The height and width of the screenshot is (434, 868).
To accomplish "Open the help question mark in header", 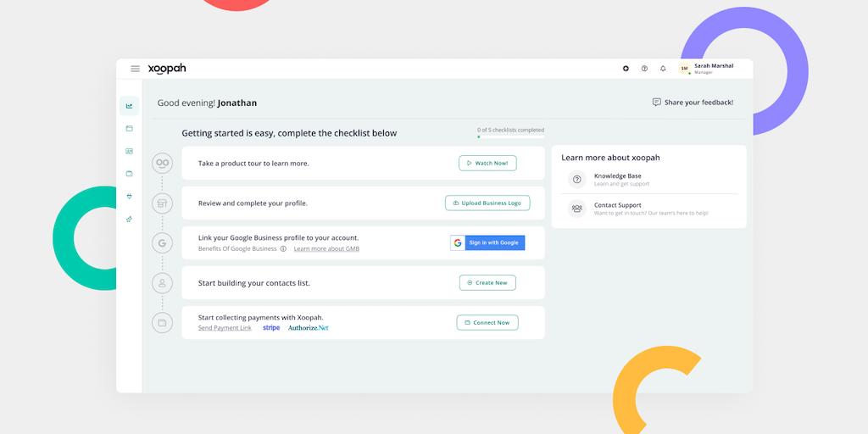I will [x=644, y=69].
